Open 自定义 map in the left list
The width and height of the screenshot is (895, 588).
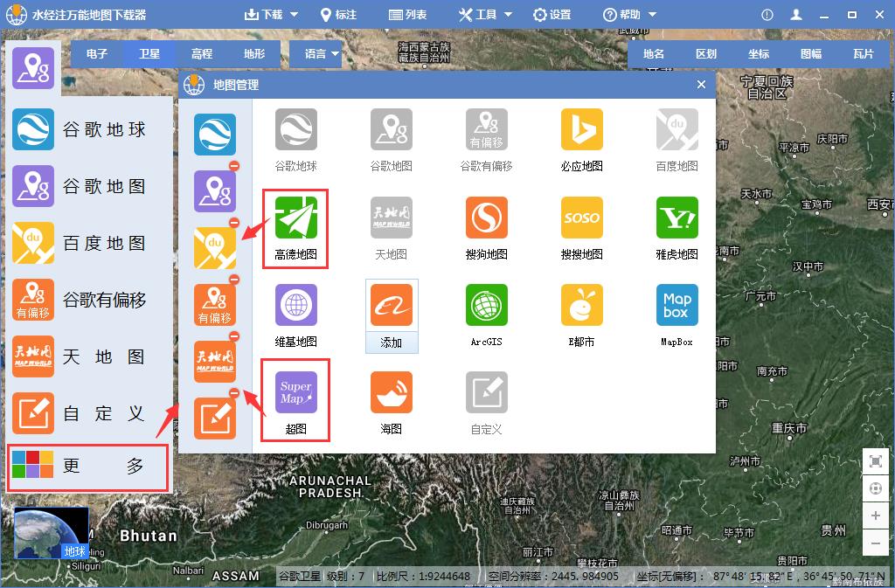click(80, 413)
